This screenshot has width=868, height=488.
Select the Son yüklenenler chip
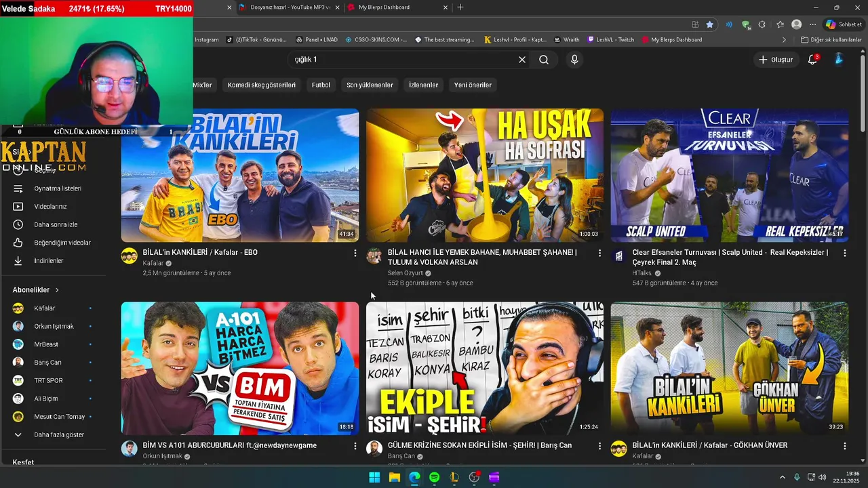pos(370,85)
